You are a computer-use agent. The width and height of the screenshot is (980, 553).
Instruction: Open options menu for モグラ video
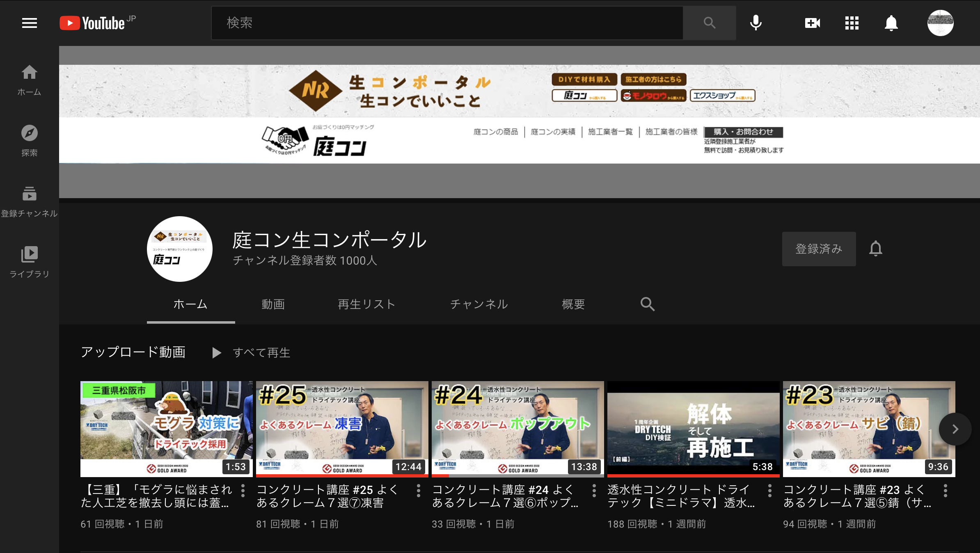click(243, 491)
